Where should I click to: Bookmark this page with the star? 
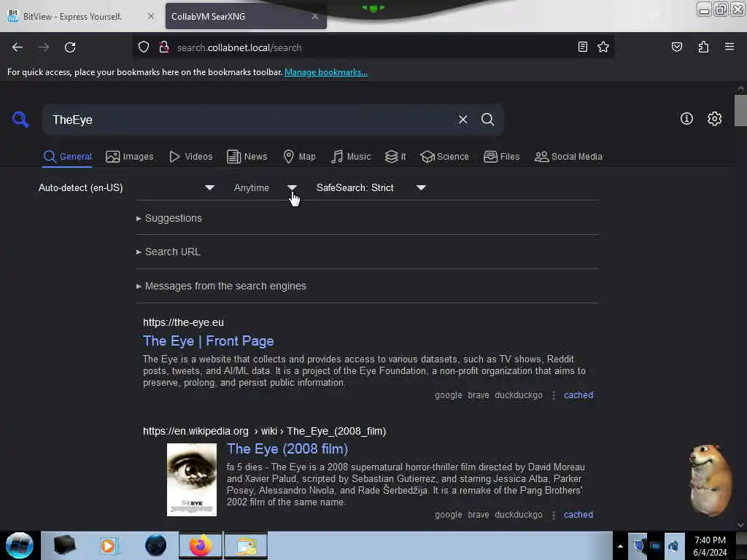point(603,47)
